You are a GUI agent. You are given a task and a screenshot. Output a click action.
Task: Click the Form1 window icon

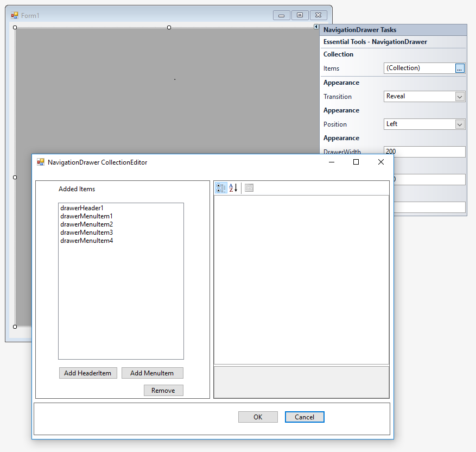point(14,16)
